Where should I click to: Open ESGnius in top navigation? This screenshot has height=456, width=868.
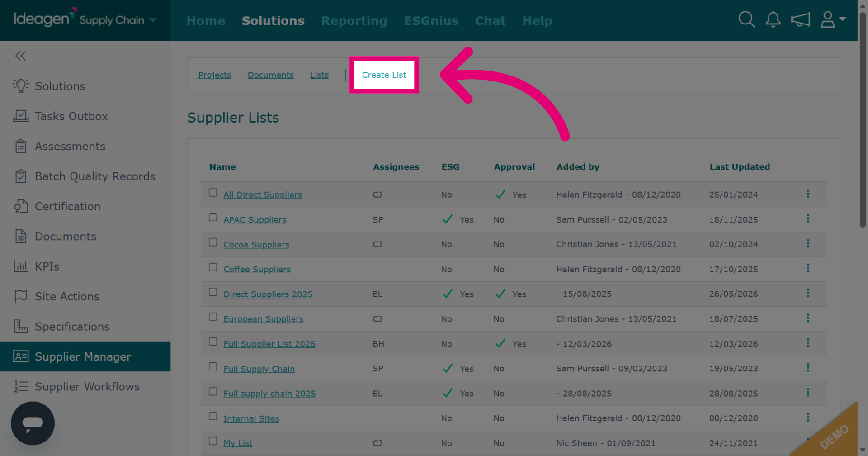click(x=431, y=21)
